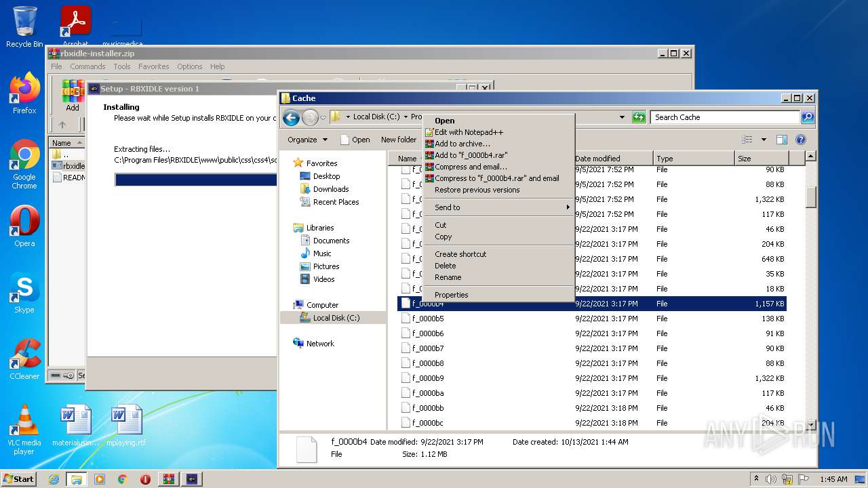Open the Skype desktop shortcut
The width and height of the screenshot is (868, 488).
point(24,293)
